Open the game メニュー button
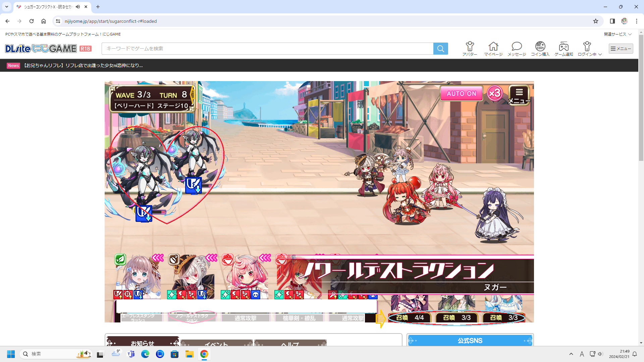644x362 pixels. (x=519, y=95)
